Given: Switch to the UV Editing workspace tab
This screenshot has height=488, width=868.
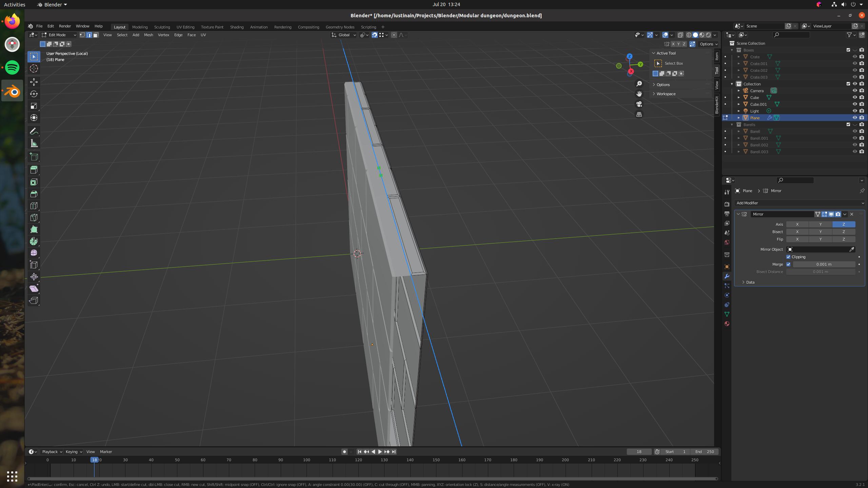Looking at the screenshot, I should [185, 27].
